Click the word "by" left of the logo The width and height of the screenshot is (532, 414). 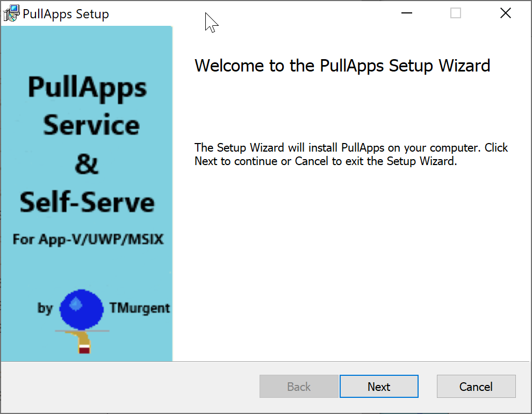coord(45,308)
